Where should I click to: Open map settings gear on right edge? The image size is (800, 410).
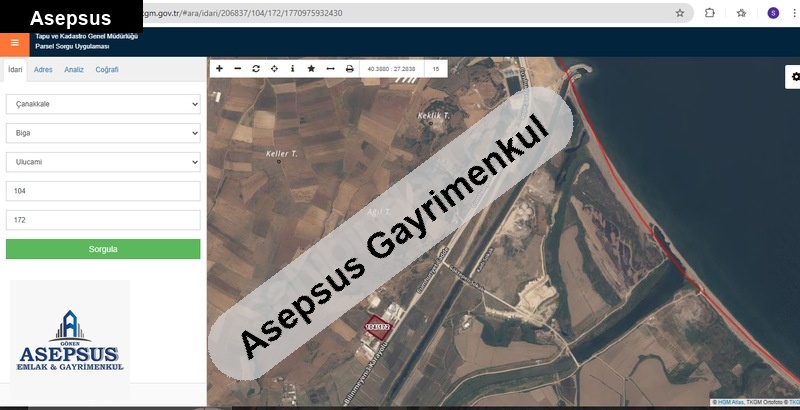(x=794, y=77)
